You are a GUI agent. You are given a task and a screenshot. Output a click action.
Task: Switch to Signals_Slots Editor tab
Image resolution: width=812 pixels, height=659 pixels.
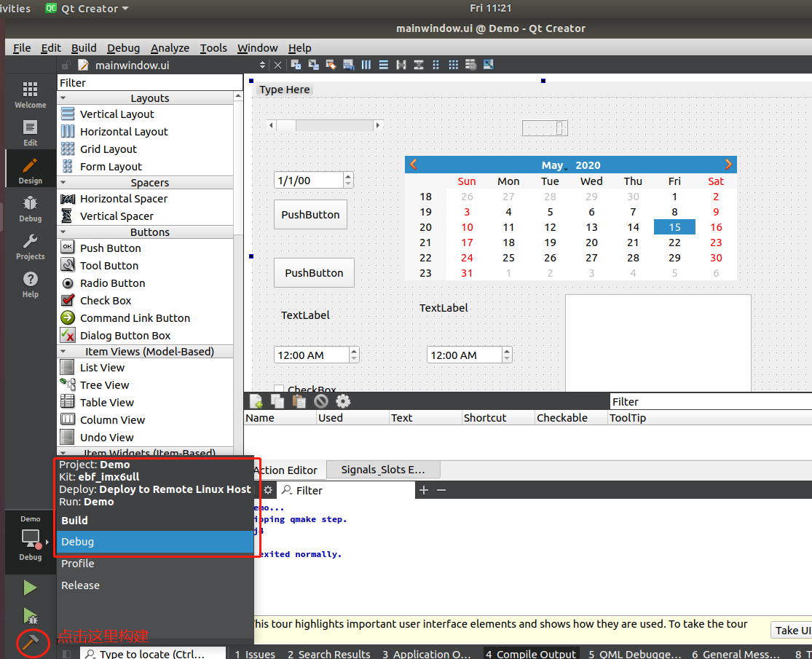tap(383, 470)
